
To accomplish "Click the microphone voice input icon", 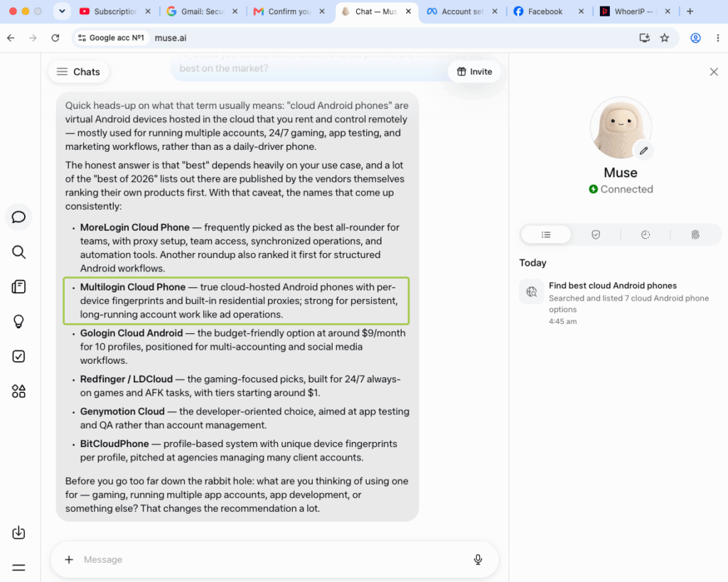I will click(x=478, y=560).
